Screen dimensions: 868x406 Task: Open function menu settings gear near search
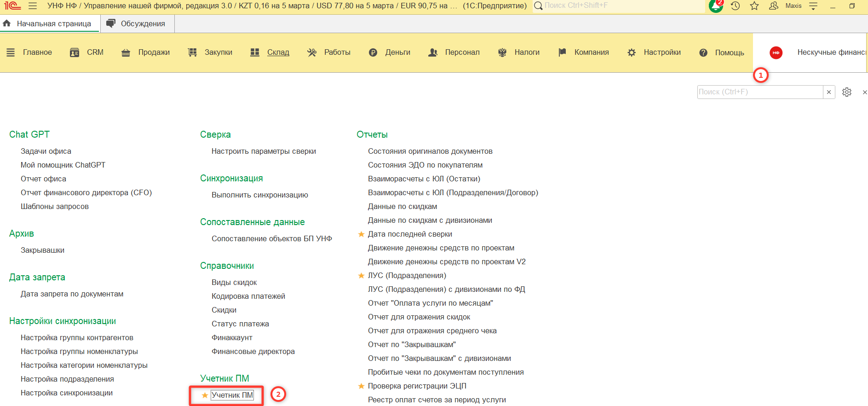pyautogui.click(x=847, y=92)
